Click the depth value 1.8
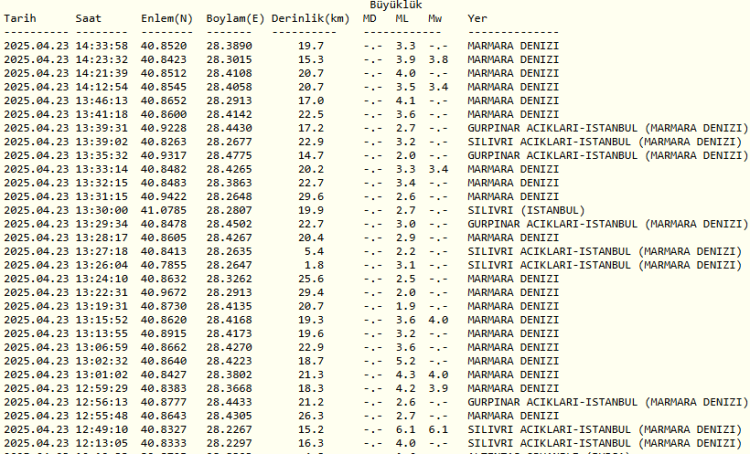The height and width of the screenshot is (454, 750). (315, 264)
